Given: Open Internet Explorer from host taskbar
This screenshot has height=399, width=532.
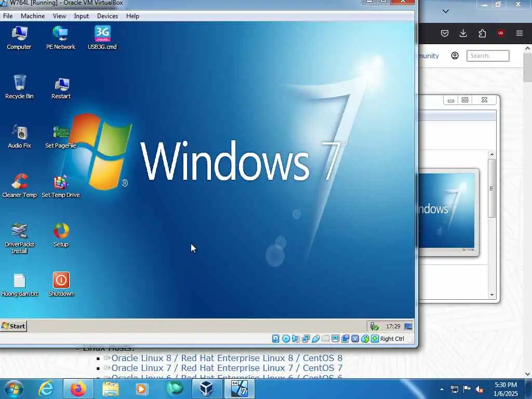Looking at the screenshot, I should (46, 389).
